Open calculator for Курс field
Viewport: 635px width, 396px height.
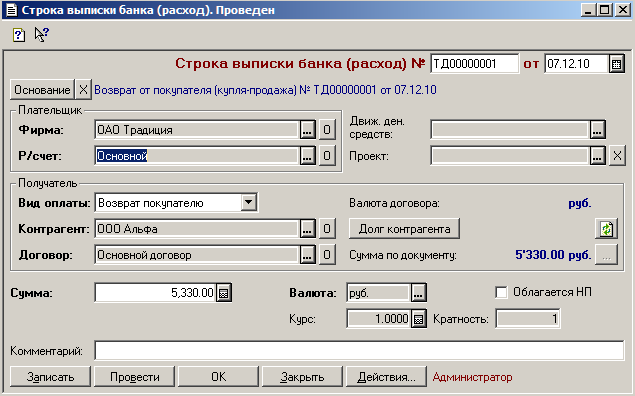pos(419,319)
